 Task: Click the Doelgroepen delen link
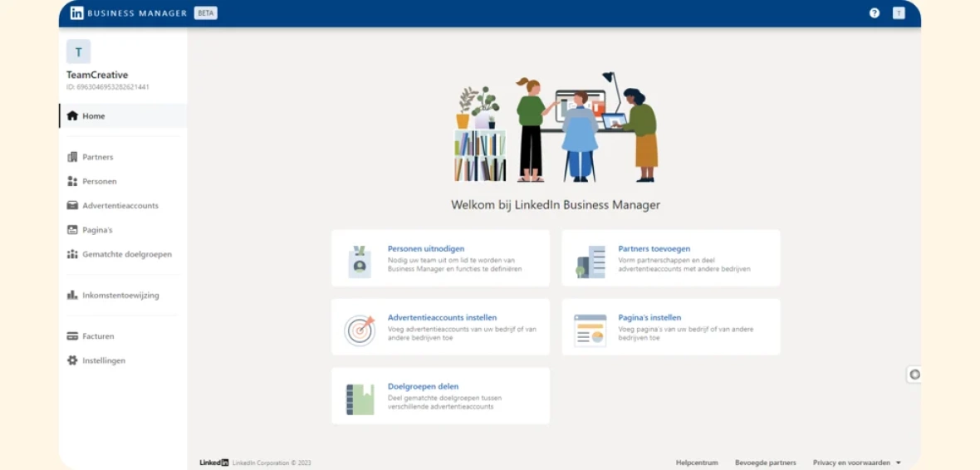point(423,386)
